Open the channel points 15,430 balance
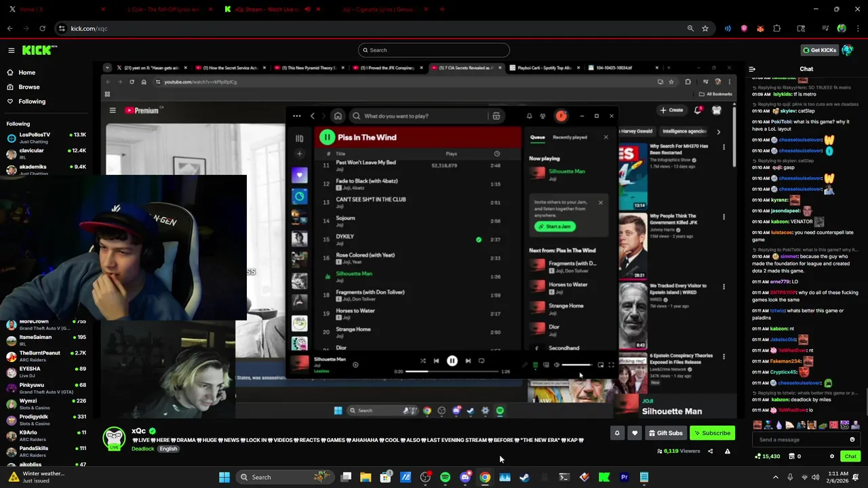The height and width of the screenshot is (488, 868). tap(767, 456)
